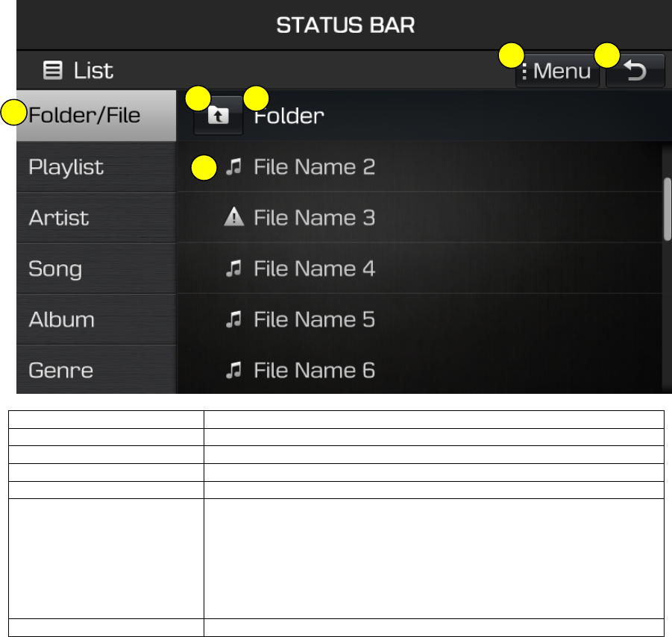Click music note icon of File Name 4
The height and width of the screenshot is (637, 672).
pos(234,269)
